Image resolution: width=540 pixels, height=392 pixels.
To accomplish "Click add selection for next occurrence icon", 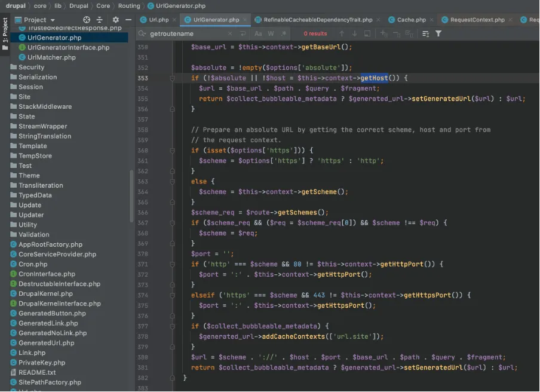I will coord(383,33).
